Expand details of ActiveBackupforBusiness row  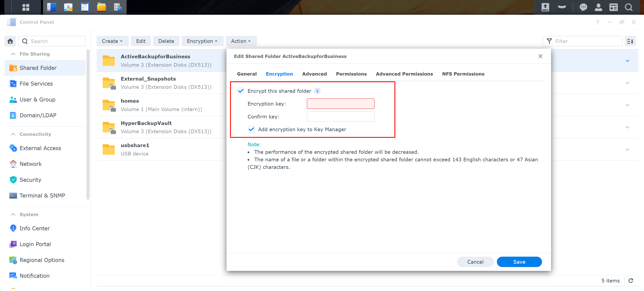click(628, 61)
